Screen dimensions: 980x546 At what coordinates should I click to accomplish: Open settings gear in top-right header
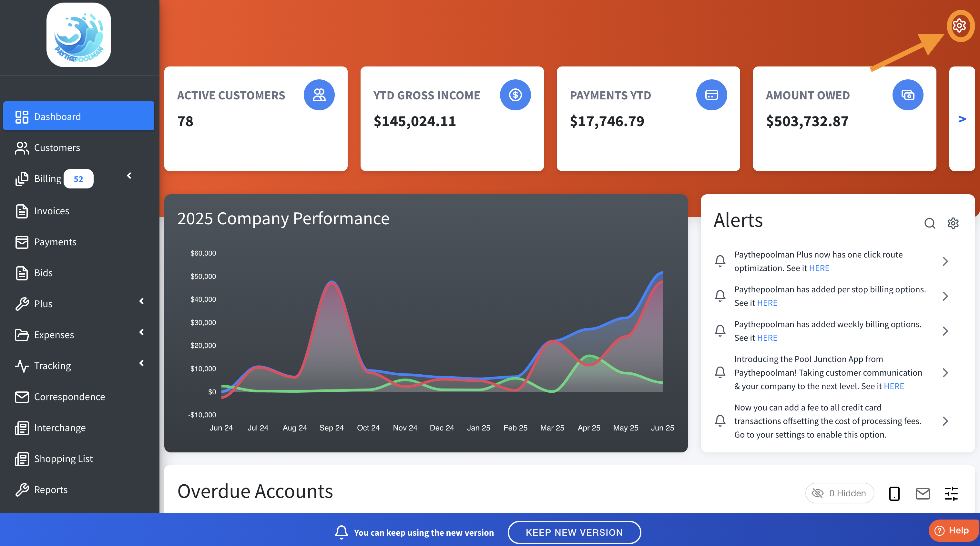click(x=959, y=25)
